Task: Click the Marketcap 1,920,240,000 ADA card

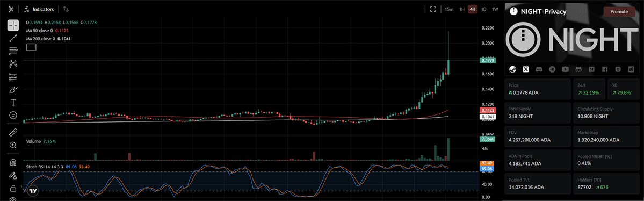Action: point(606,136)
